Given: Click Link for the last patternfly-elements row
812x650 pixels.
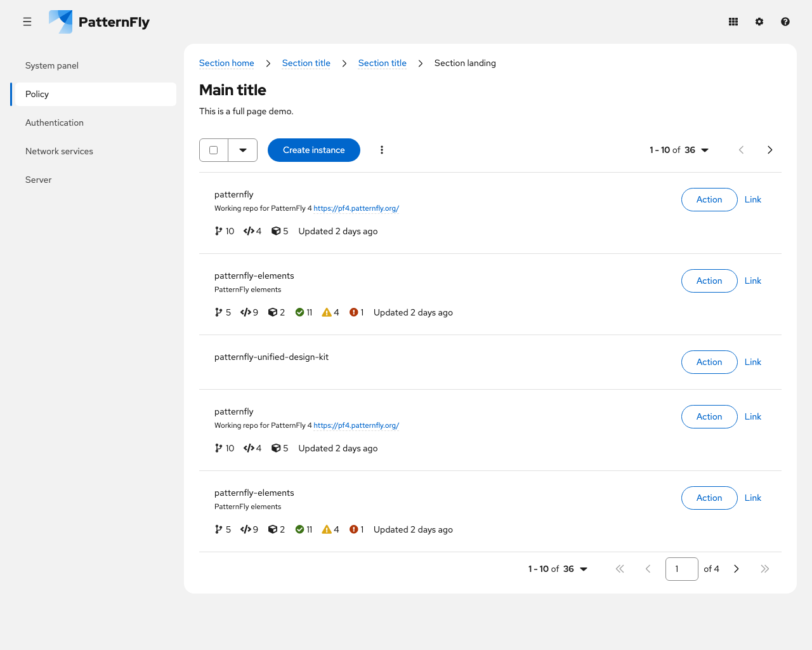Looking at the screenshot, I should coord(753,498).
